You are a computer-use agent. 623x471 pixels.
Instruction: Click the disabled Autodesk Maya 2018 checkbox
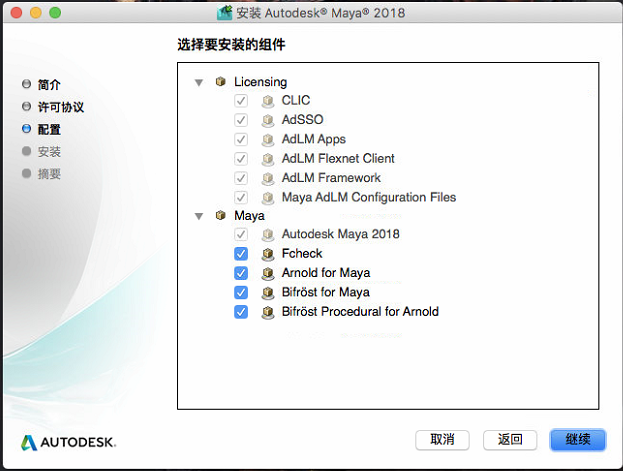coord(241,234)
